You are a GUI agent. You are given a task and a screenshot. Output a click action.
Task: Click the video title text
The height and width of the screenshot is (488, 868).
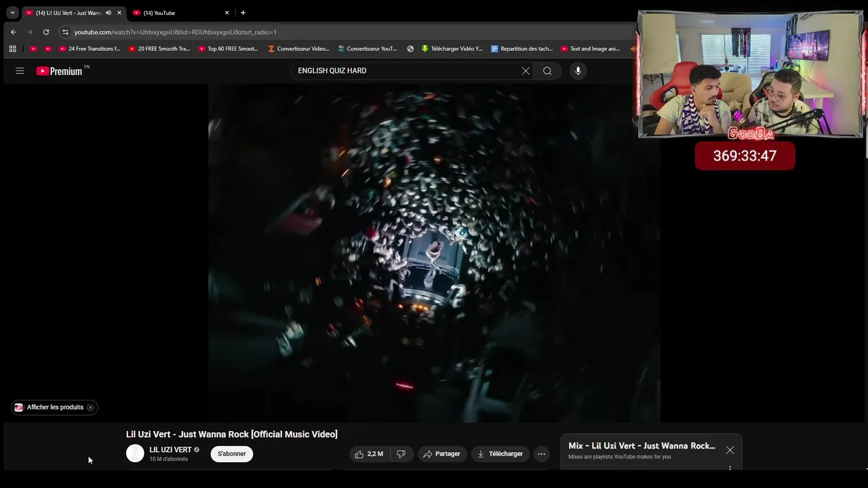pos(231,434)
